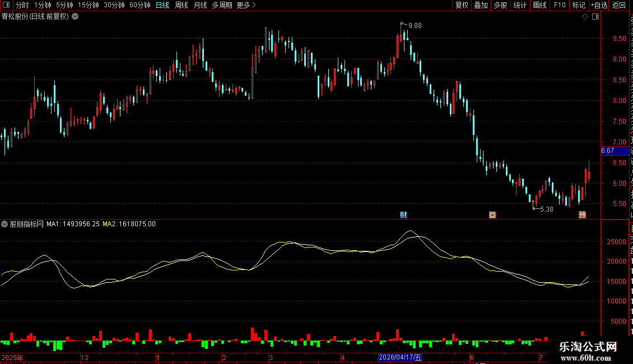Click the 财 financial marker icon
Viewport: 633px width, 364px height.
pyautogui.click(x=403, y=214)
